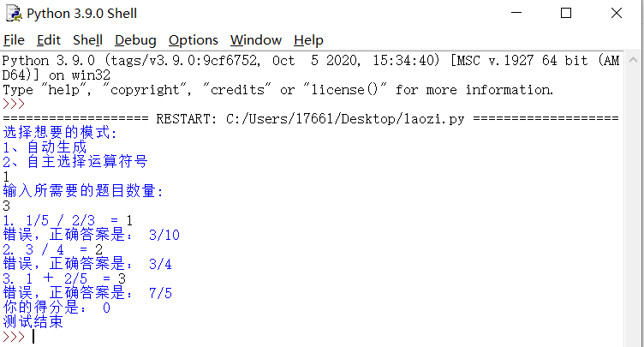Open the Edit menu

[49, 40]
